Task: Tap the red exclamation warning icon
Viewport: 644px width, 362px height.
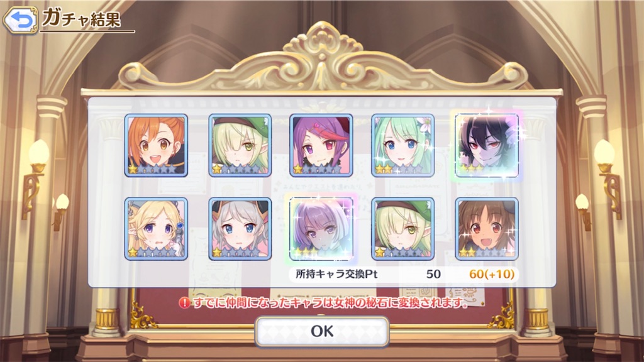Action: 184,303
